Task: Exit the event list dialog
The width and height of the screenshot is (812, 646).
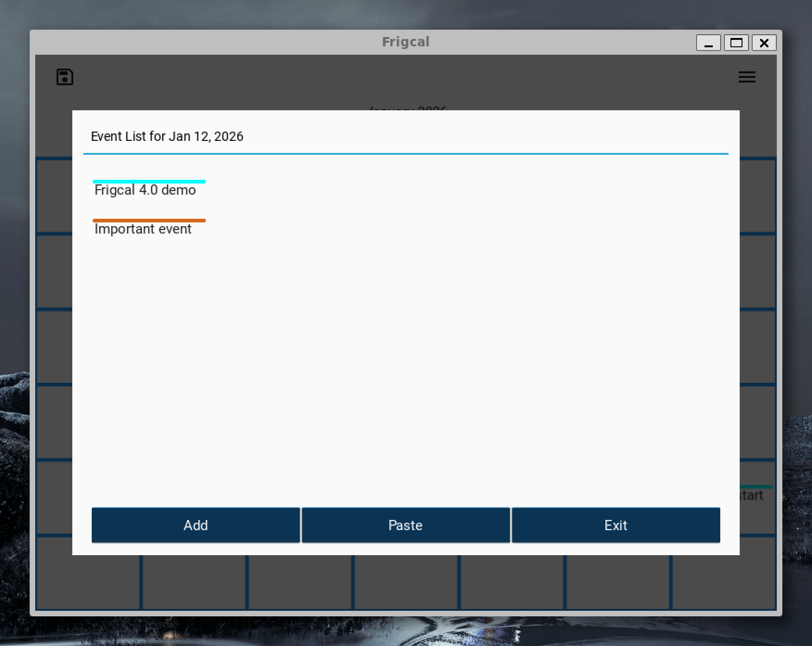Action: pos(615,525)
